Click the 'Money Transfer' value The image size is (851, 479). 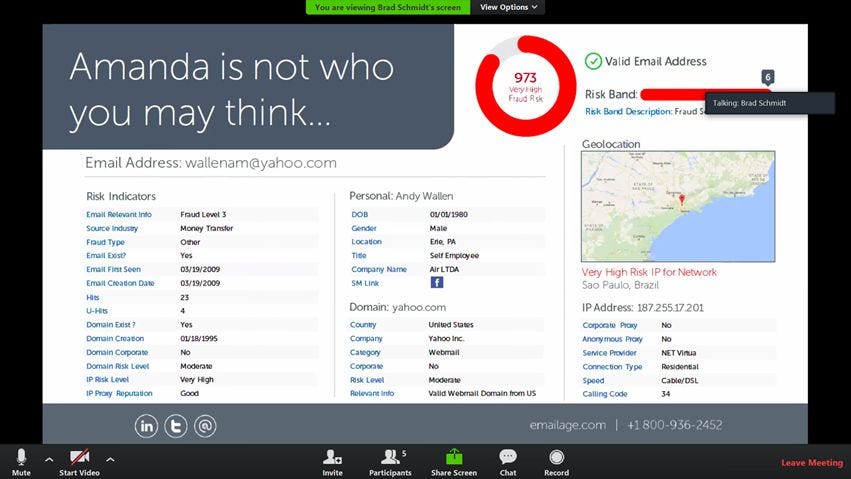[x=207, y=228]
